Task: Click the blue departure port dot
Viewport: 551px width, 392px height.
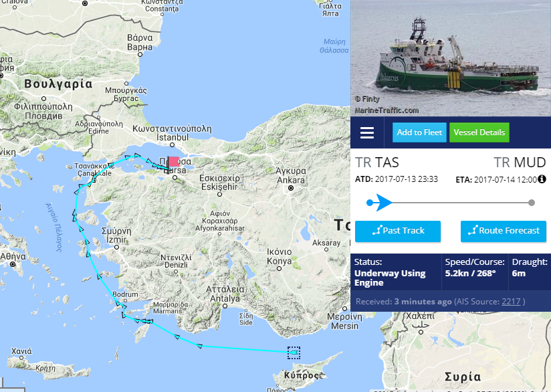Action: [370, 203]
